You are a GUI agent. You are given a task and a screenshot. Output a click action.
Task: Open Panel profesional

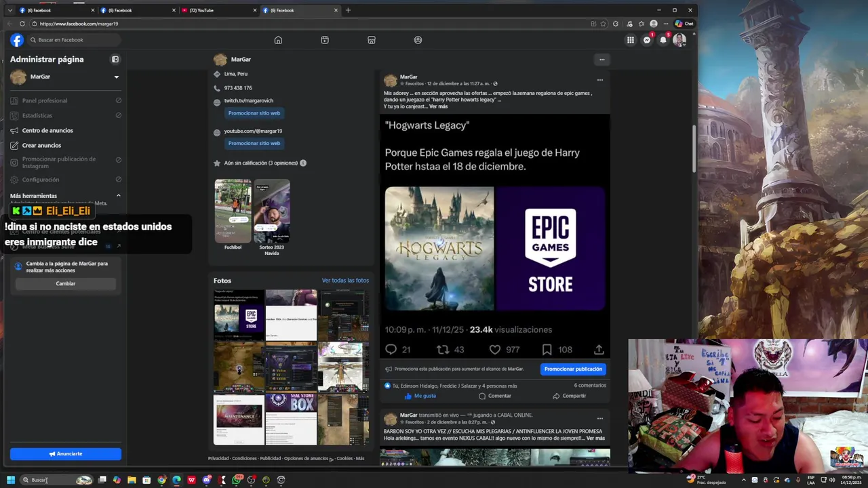(45, 101)
